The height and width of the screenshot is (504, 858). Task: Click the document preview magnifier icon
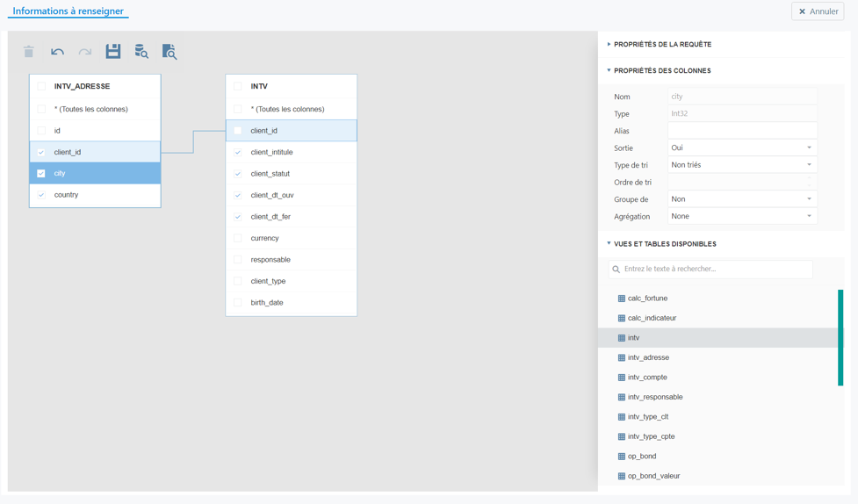169,52
